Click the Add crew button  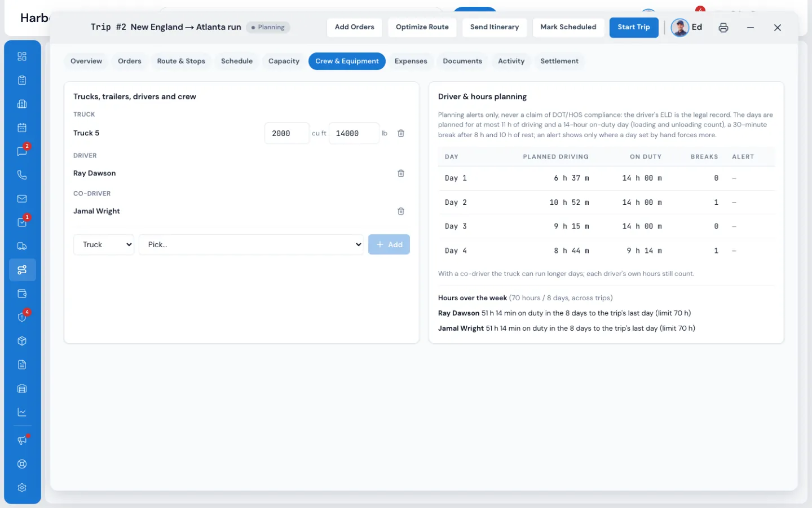coord(389,244)
